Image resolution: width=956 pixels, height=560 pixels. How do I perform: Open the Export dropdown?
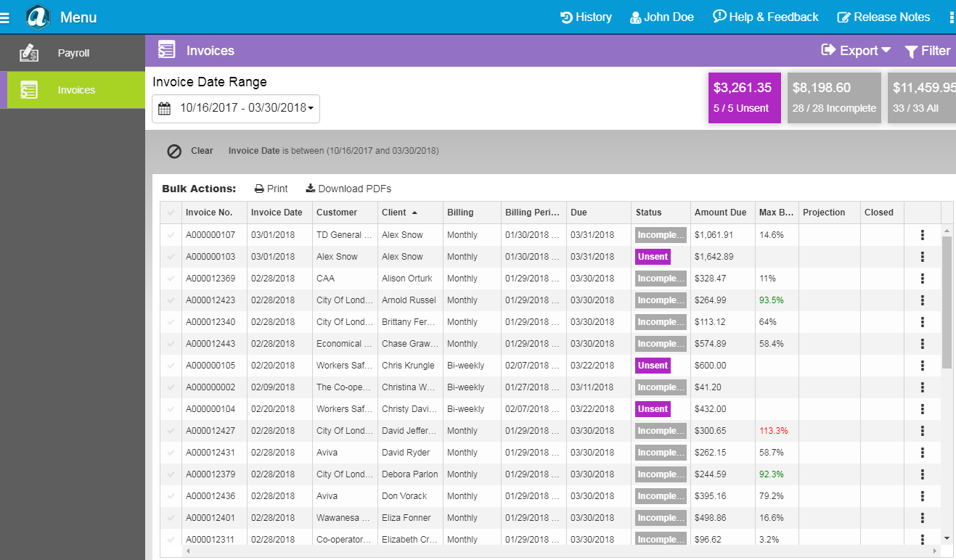point(856,50)
